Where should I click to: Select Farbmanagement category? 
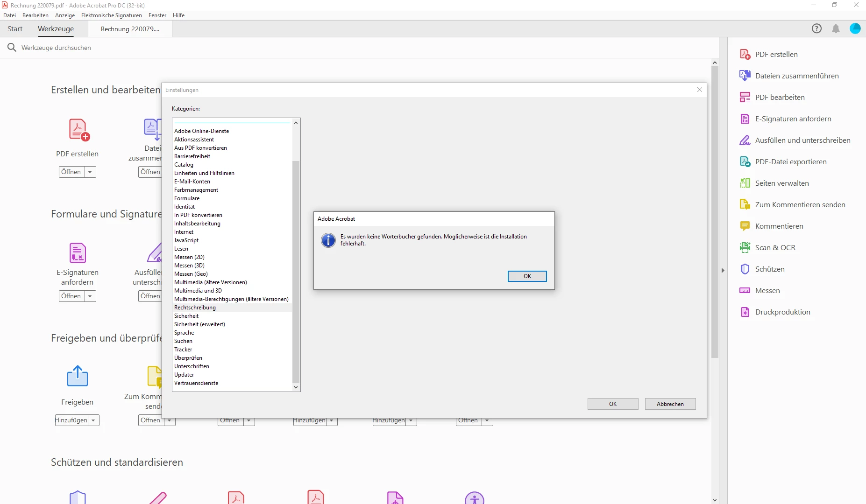tap(232, 190)
